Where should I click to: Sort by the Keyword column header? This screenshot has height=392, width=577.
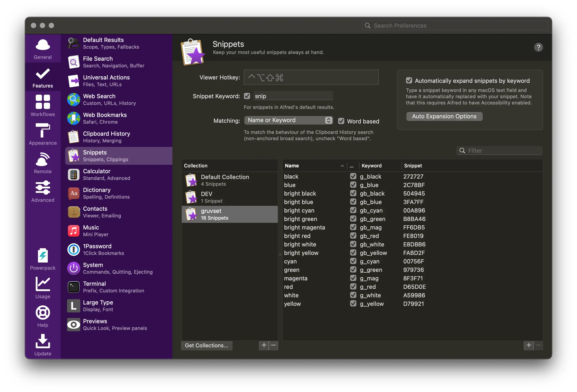point(380,166)
